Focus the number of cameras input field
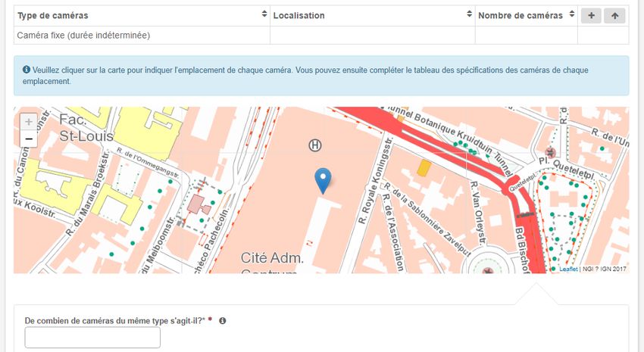Screen dimensions: 644x352 coord(92,338)
